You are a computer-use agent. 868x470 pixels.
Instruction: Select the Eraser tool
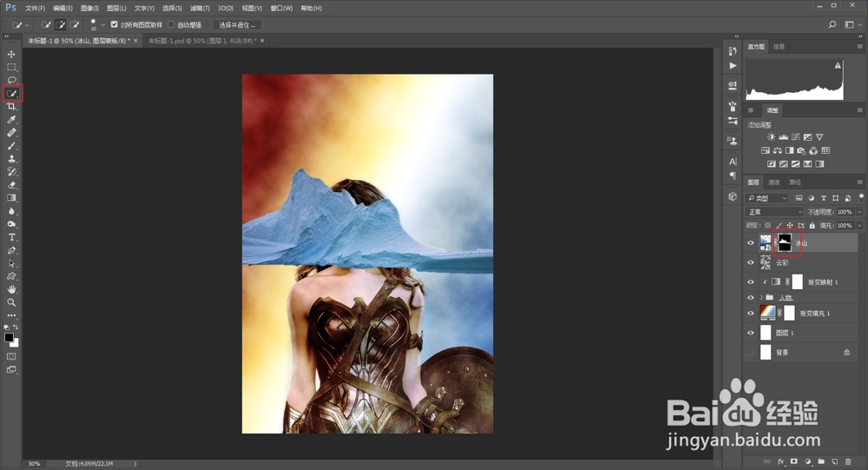(x=11, y=185)
